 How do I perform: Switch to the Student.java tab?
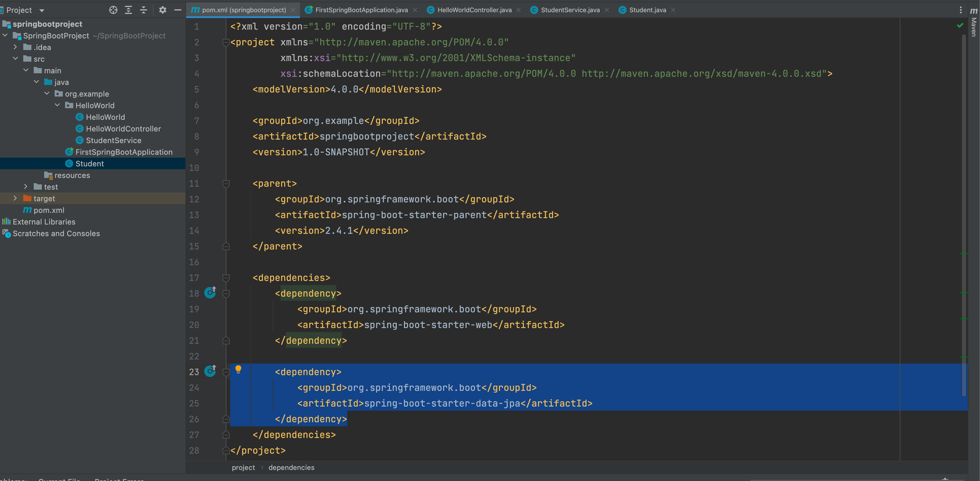pos(647,10)
